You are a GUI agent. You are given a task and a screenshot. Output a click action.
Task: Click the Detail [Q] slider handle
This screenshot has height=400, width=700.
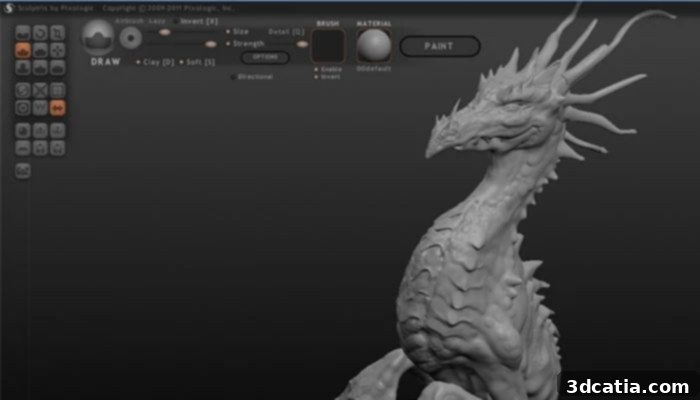tap(302, 44)
